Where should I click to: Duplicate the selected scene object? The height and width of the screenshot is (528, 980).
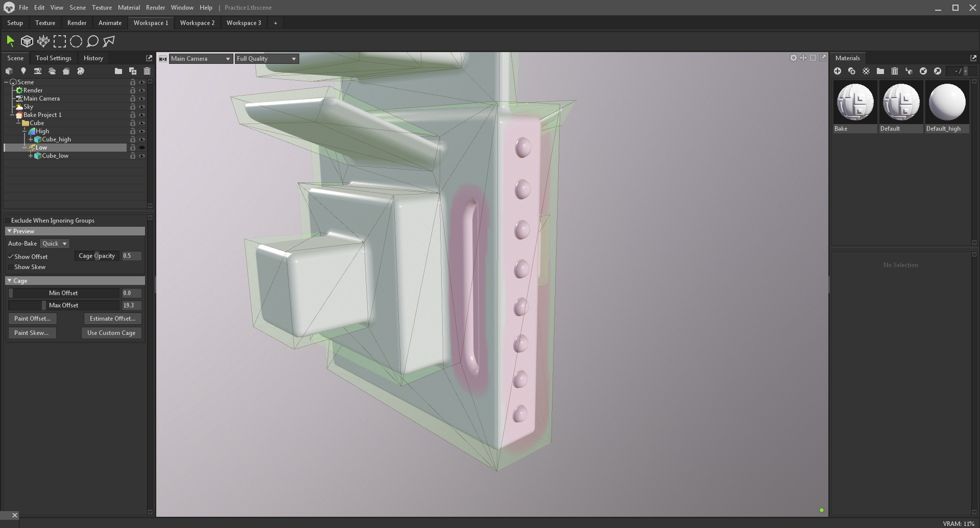[133, 71]
